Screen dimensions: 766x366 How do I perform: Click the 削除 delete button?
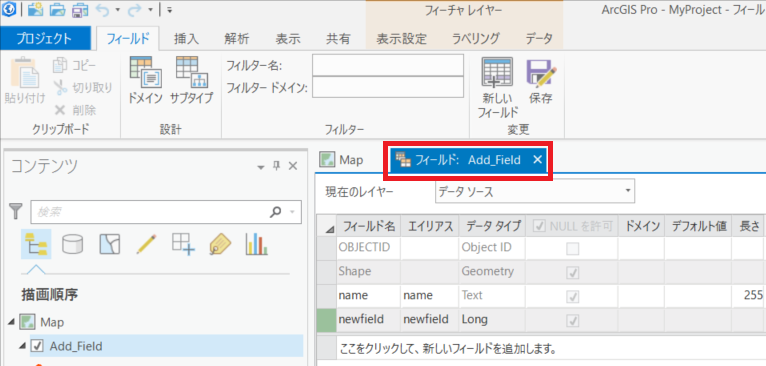coord(75,110)
